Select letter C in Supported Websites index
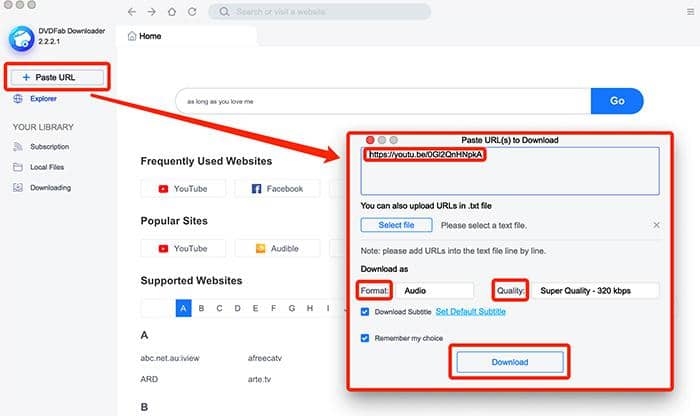 point(219,308)
